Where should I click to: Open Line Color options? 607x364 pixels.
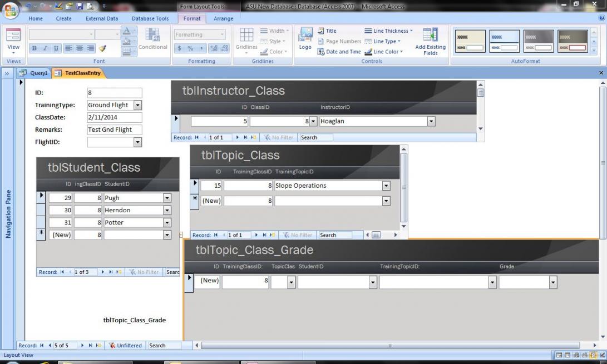384,52
